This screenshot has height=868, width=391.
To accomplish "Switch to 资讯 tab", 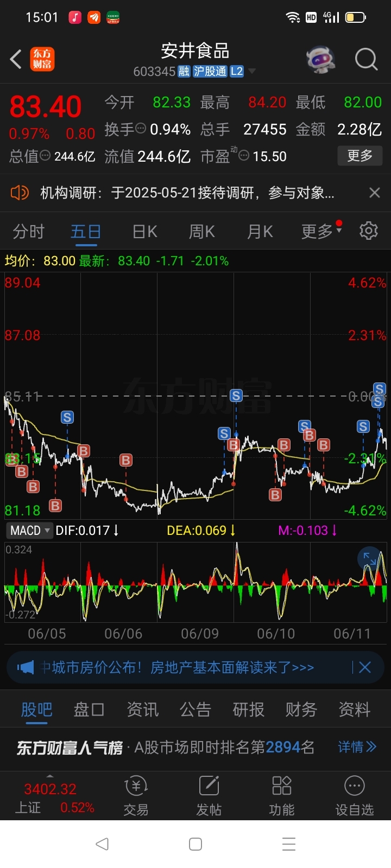I will 142,710.
